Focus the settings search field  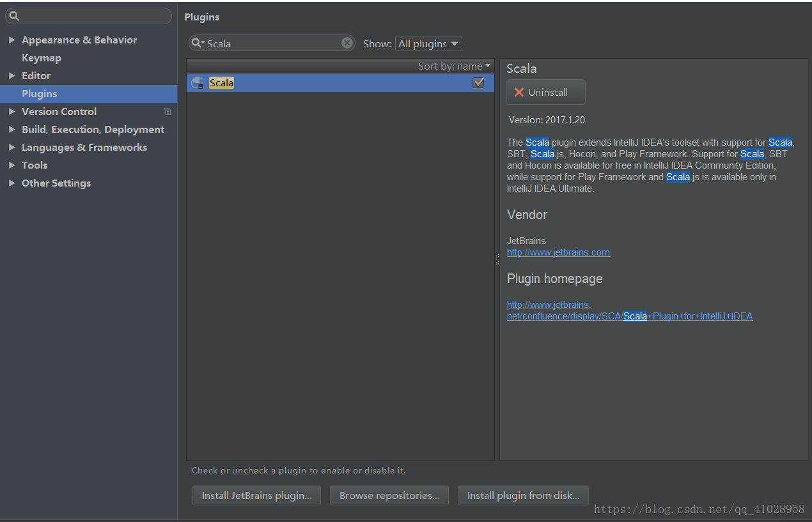89,16
